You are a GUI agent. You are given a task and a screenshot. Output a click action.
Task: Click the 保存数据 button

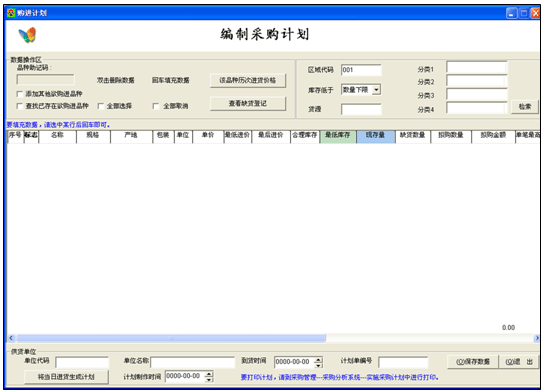pos(473,362)
